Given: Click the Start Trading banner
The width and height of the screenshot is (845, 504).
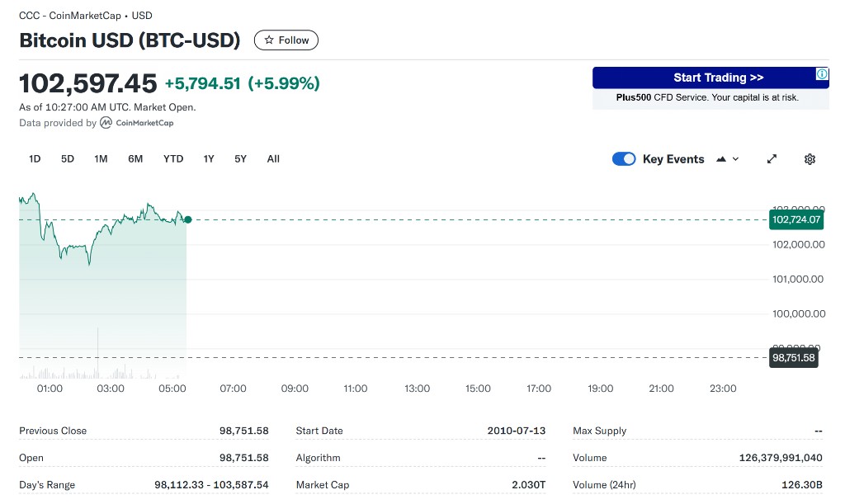Looking at the screenshot, I should click(x=710, y=78).
